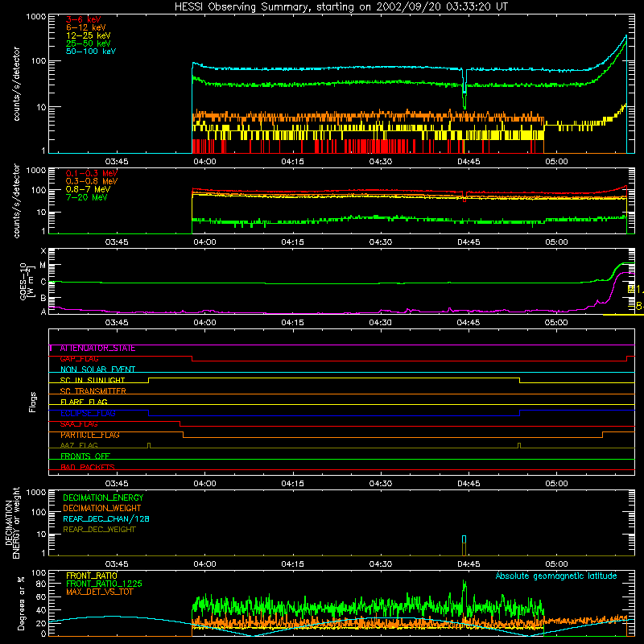Viewport: 644px width, 644px height.
Task: Pick the green '25-50 keV' legend entry
Action: [89, 43]
